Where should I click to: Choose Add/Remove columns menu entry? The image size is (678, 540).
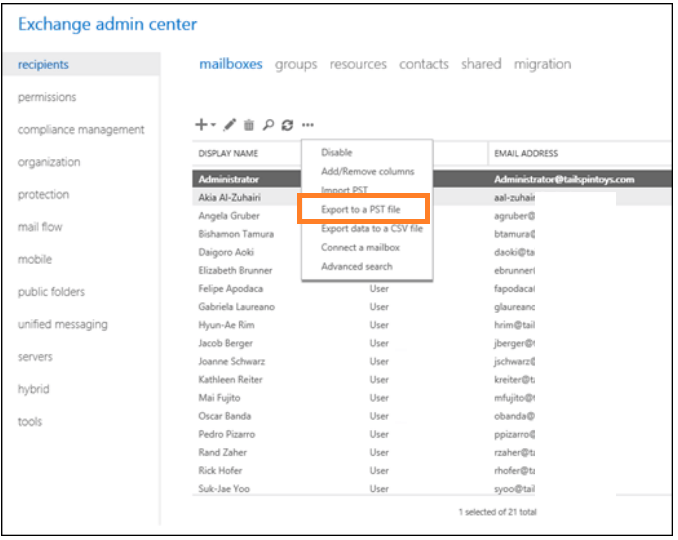(368, 171)
